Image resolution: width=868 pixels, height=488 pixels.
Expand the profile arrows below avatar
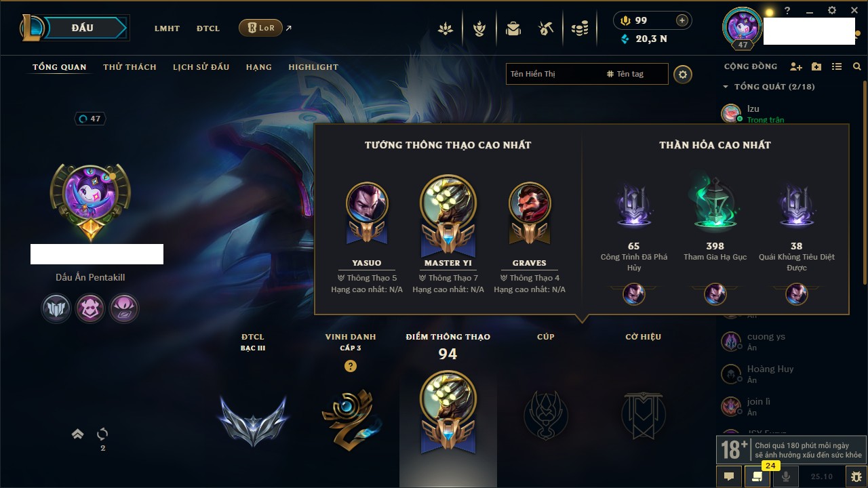pyautogui.click(x=78, y=434)
